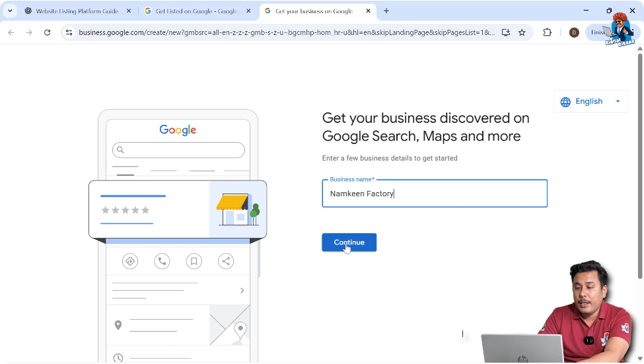644x364 pixels.
Task: Switch to the Get Listed on Google tab
Action: pos(196,11)
